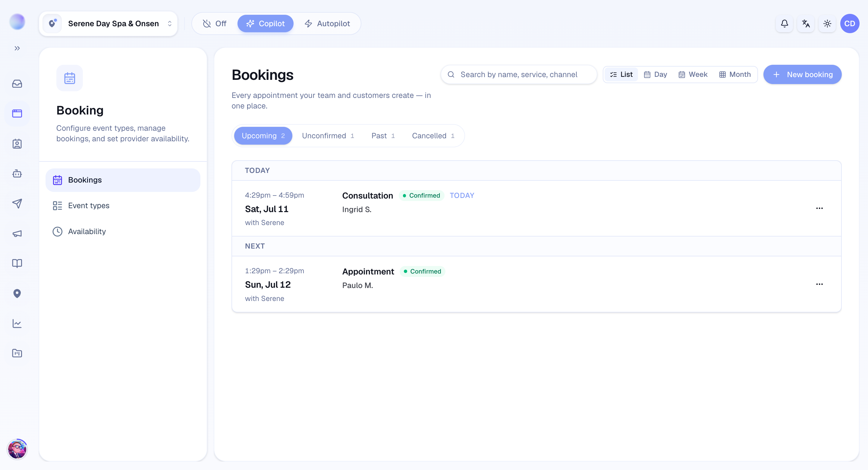Click the 1:29pm – 2:29pm time

[274, 271]
